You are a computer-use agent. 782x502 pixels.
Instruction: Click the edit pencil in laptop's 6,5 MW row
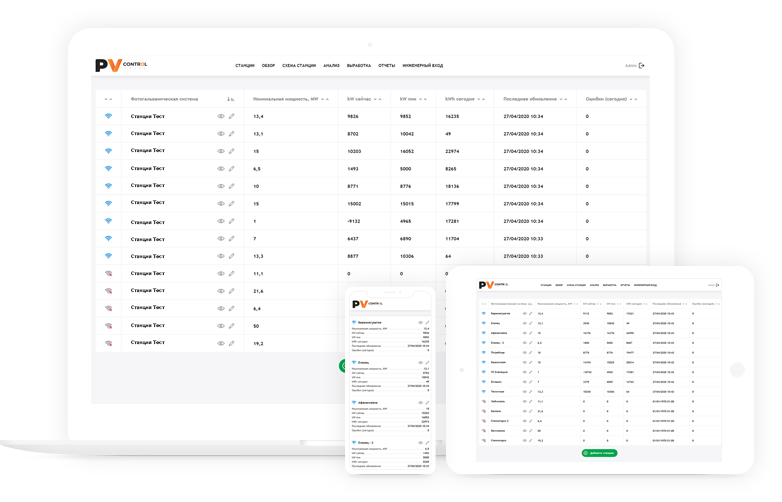tap(232, 168)
